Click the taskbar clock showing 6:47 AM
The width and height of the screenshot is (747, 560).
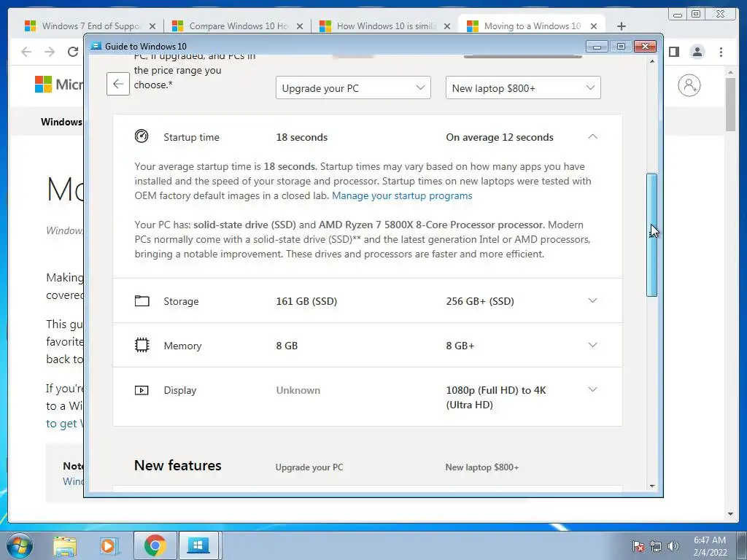pyautogui.click(x=710, y=546)
